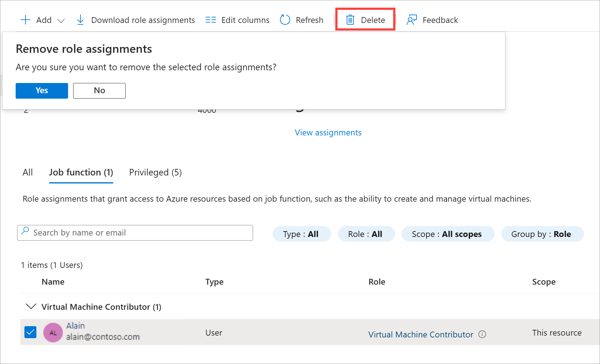This screenshot has width=600, height=364.
Task: Switch to the All tab
Action: point(28,172)
